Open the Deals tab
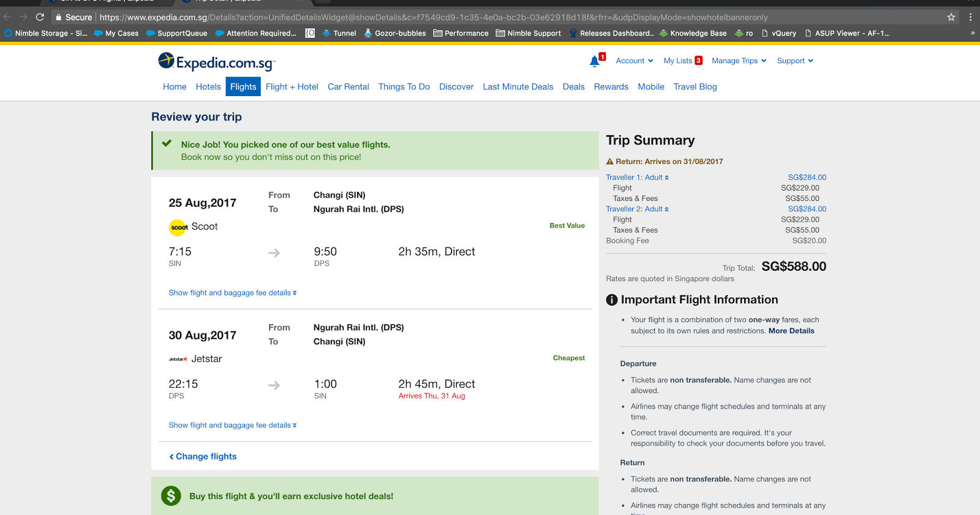Viewport: 980px width, 515px height. (574, 86)
